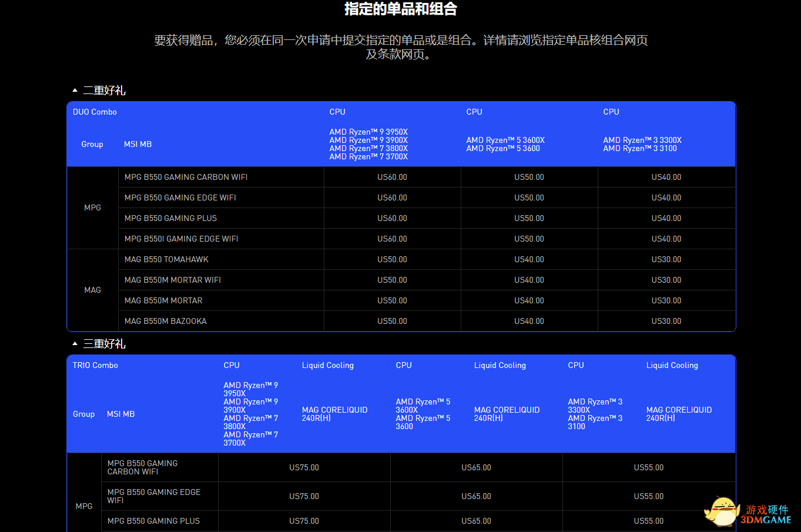The image size is (801, 532).
Task: Select the TRIO Combo header label
Action: click(x=95, y=365)
